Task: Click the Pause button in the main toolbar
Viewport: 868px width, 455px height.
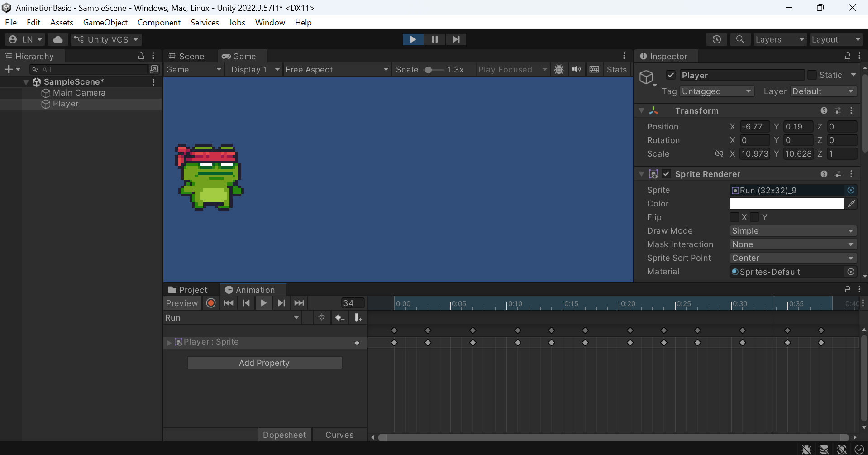Action: (434, 39)
